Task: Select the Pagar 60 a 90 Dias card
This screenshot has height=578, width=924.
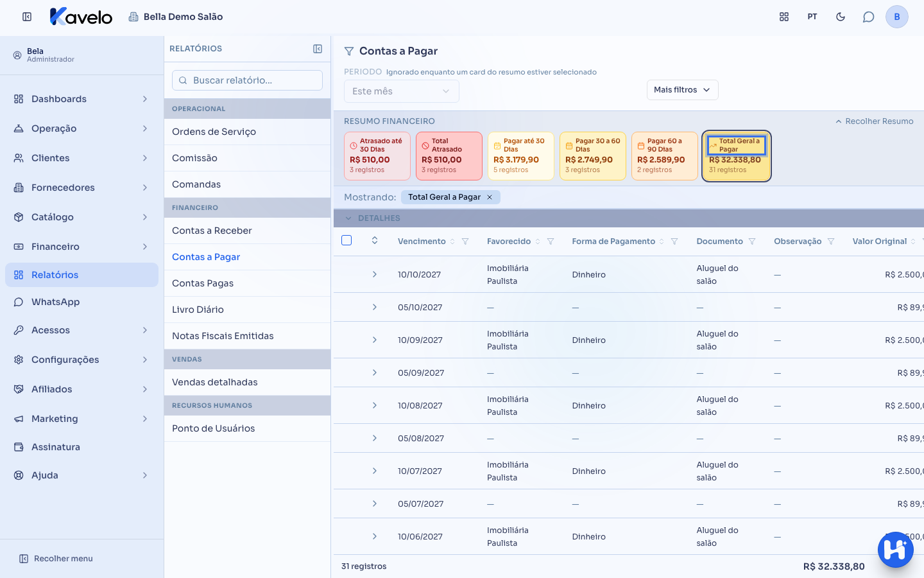Action: 665,156
